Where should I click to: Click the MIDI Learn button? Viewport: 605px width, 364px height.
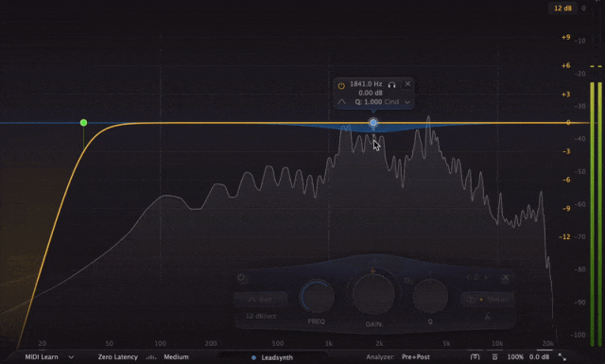tap(42, 357)
